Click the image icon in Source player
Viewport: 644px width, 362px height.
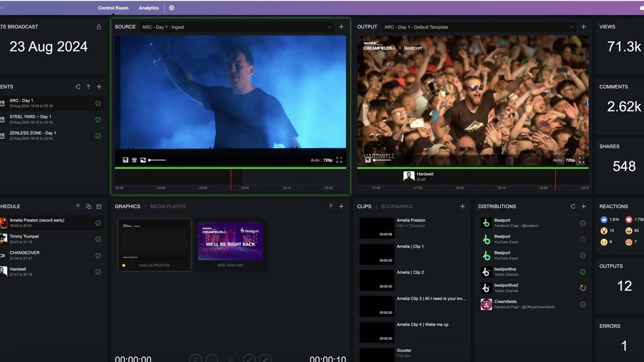(x=143, y=160)
